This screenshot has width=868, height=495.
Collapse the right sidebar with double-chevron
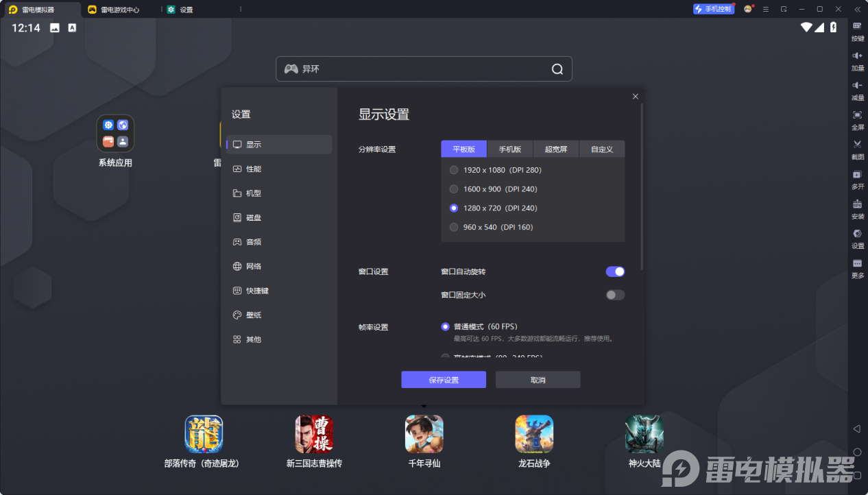(857, 10)
